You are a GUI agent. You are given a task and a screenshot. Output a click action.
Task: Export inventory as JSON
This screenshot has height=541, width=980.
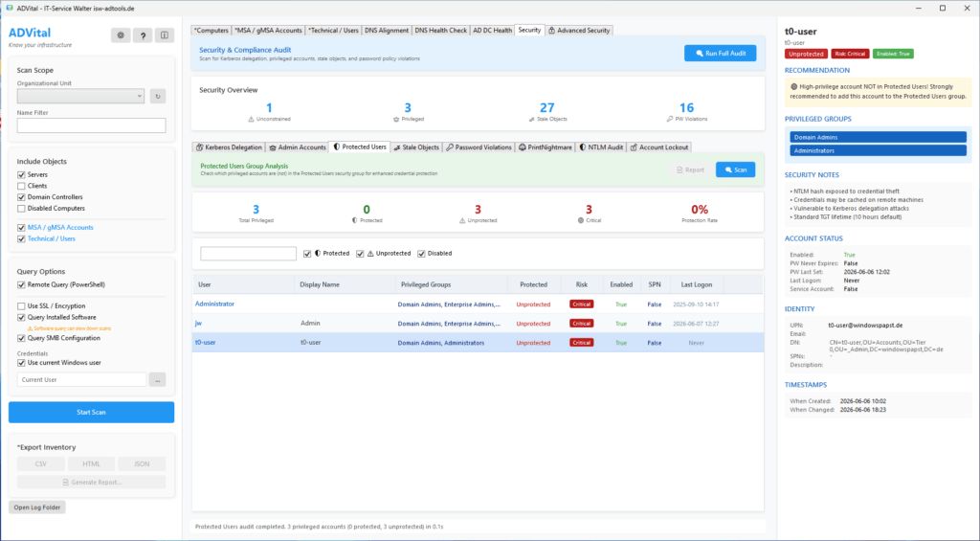point(142,464)
